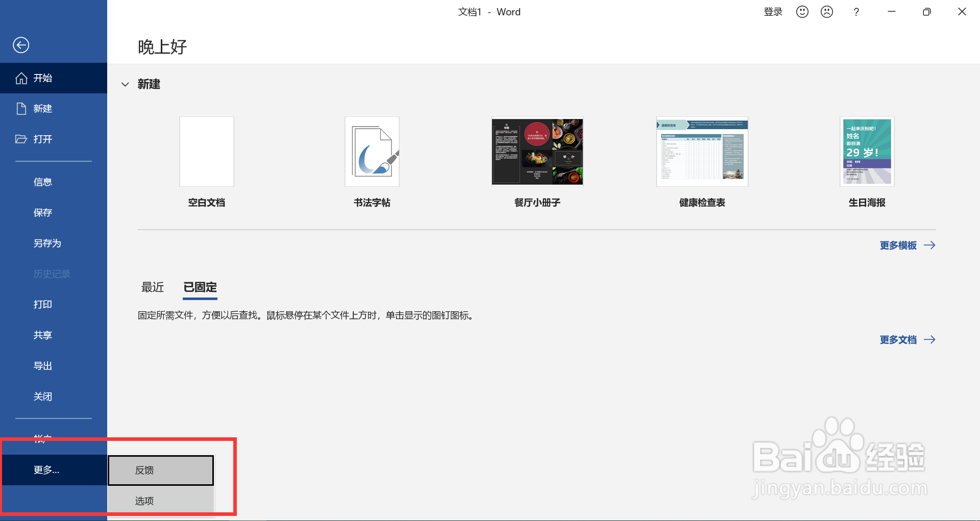Follow the 更多文档 link
980x521 pixels.
[x=908, y=340]
